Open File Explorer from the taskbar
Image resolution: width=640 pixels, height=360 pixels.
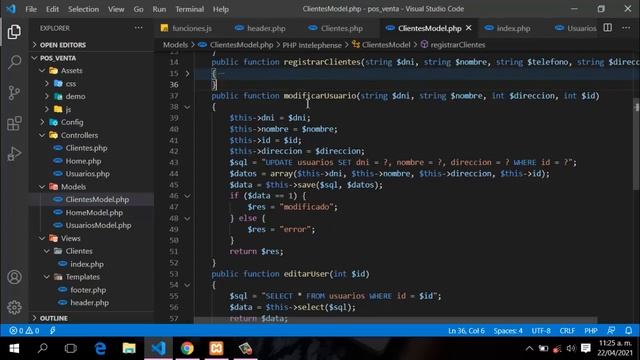129,348
